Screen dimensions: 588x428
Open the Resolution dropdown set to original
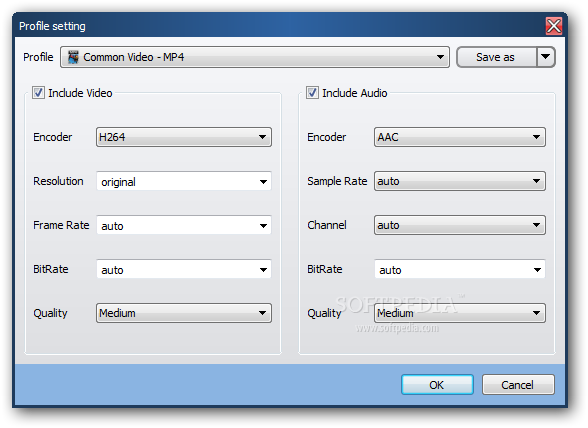(x=184, y=181)
